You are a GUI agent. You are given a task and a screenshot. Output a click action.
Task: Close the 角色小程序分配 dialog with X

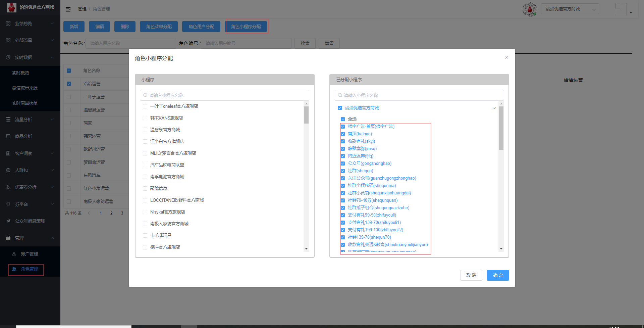tap(506, 57)
